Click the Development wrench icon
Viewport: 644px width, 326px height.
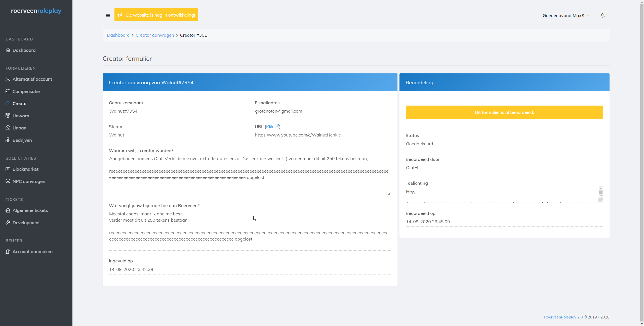point(8,222)
